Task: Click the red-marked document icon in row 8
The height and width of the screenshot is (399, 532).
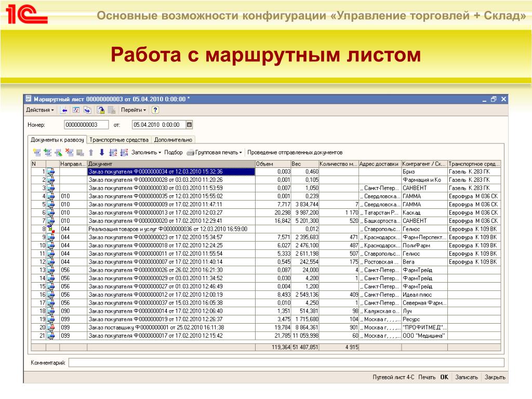Action: click(x=51, y=229)
